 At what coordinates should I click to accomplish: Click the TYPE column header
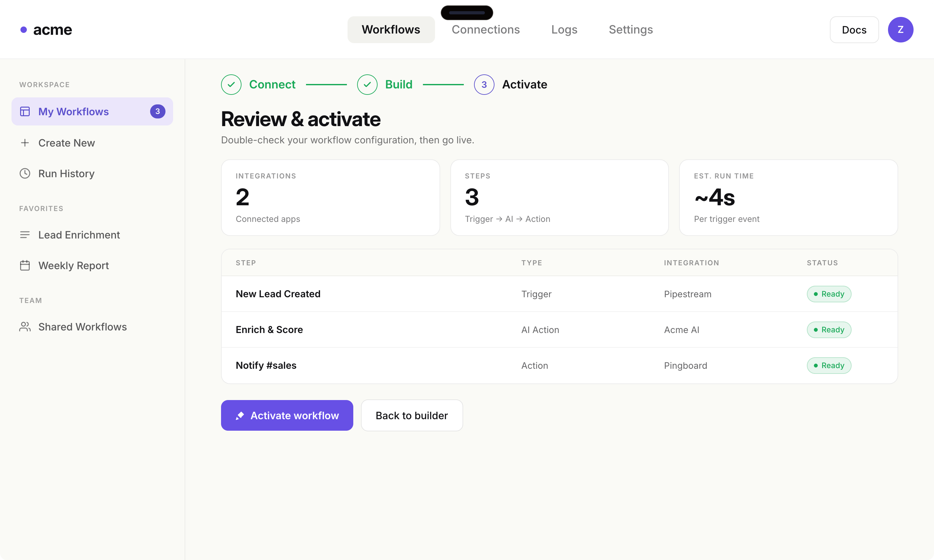[532, 263]
